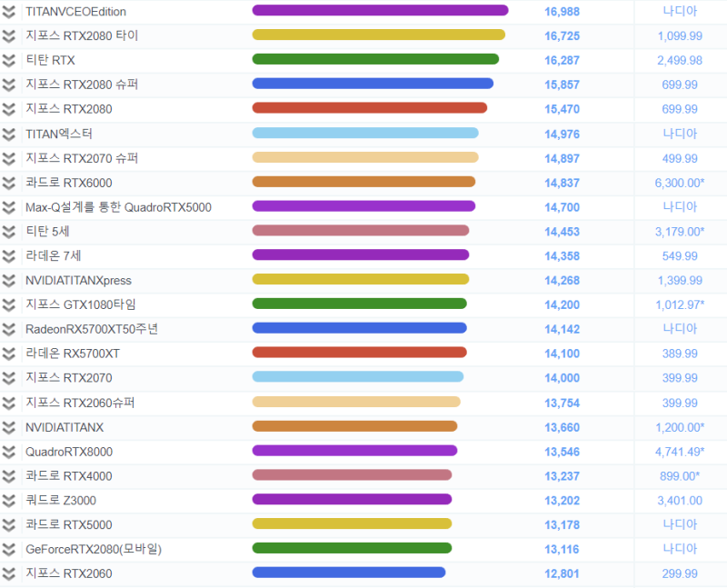
Task: Expand the 티탄 5세 row chevron
Action: point(9,232)
